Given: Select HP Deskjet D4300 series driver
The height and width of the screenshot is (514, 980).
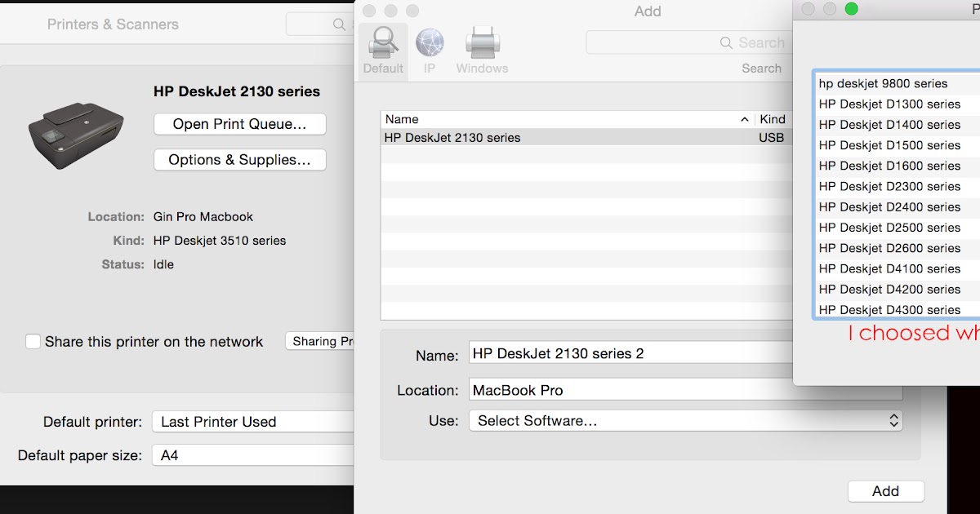Looking at the screenshot, I should tap(898, 310).
